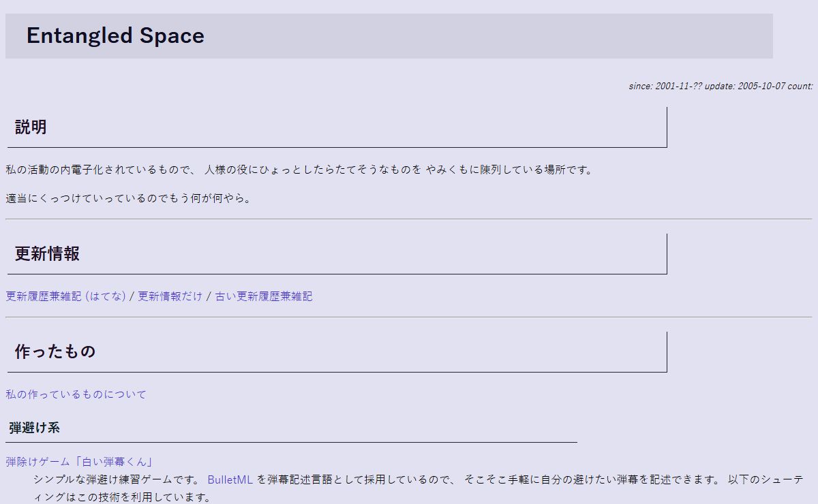Open the 更新情報だけ link
The height and width of the screenshot is (504, 818).
pos(170,296)
